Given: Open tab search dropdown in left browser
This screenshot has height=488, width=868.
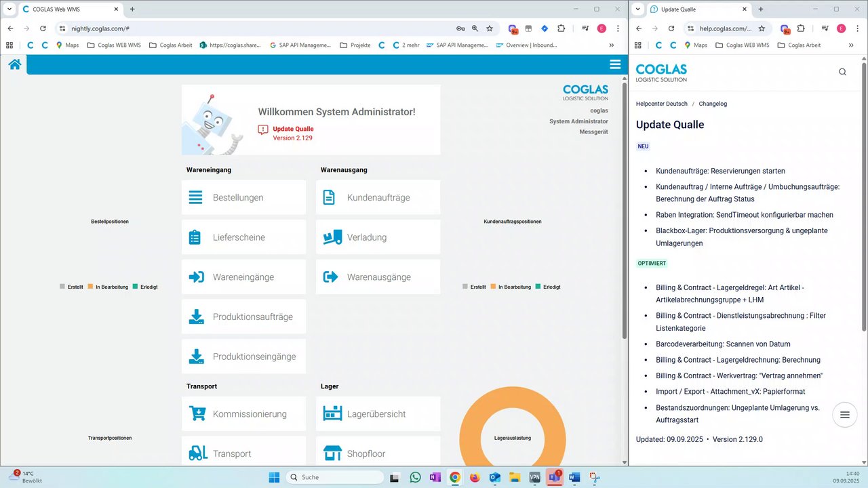Looking at the screenshot, I should [x=9, y=9].
